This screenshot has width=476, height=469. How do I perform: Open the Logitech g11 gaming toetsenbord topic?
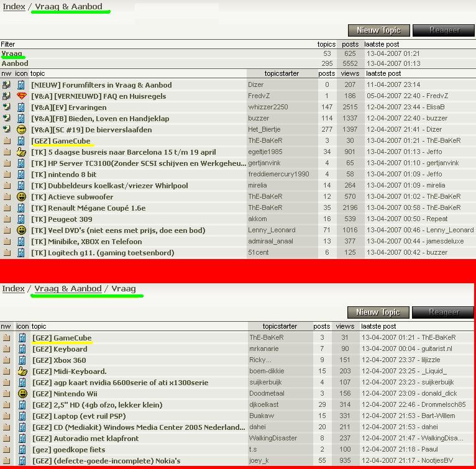(x=103, y=253)
